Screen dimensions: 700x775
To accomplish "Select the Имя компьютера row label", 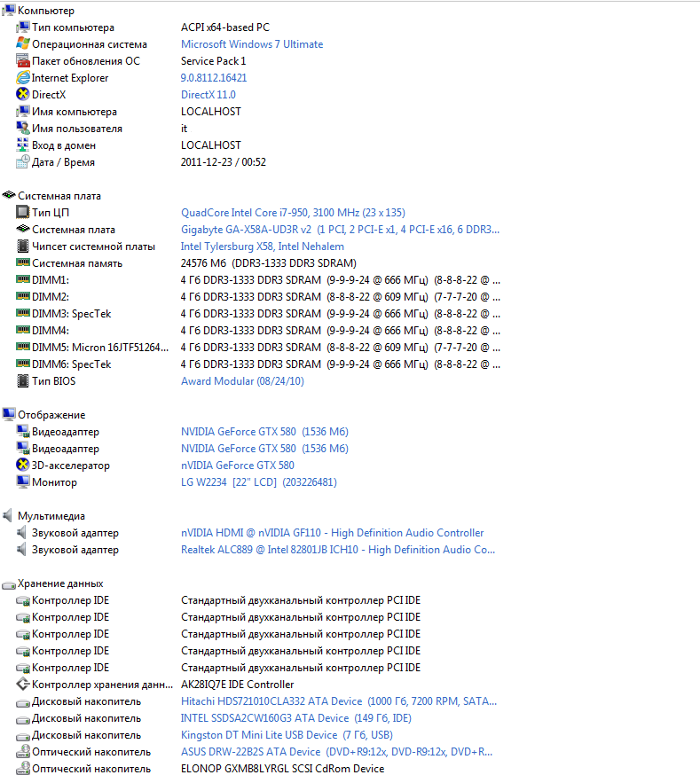I will (x=75, y=112).
